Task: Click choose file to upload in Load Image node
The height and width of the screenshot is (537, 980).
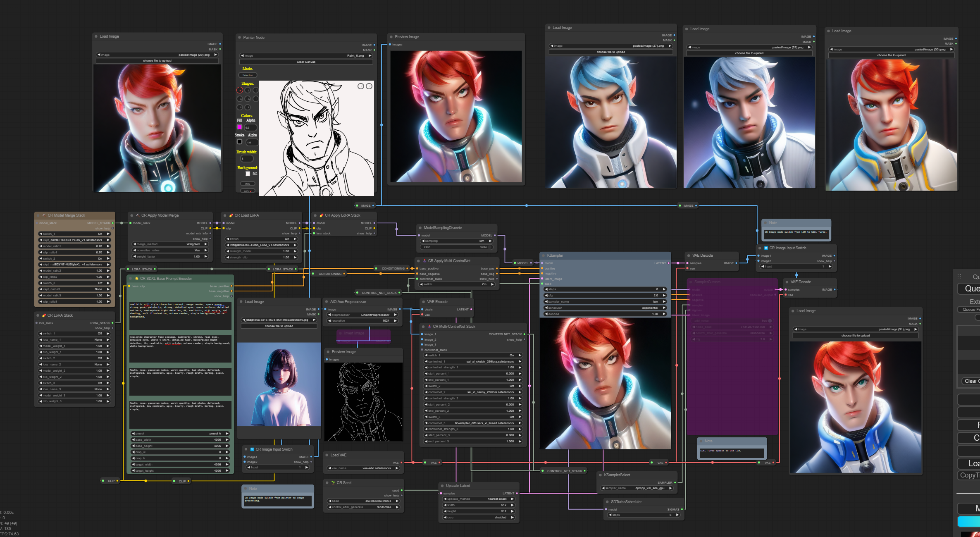Action: click(157, 61)
